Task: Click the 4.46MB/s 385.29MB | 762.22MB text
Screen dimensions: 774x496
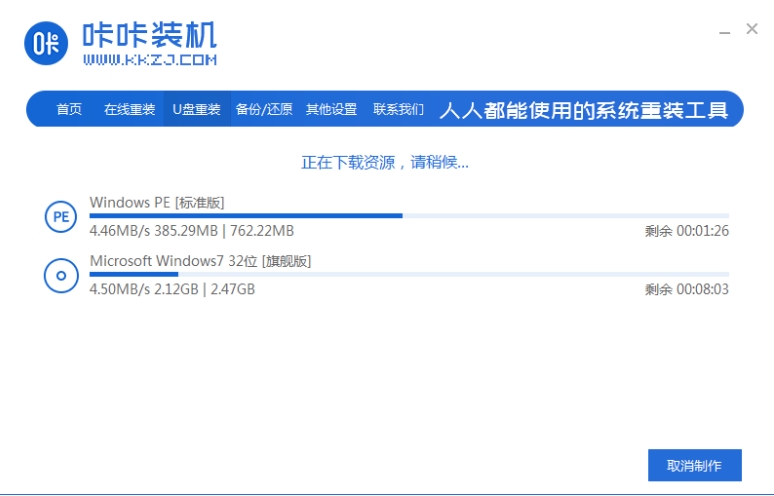Action: tap(192, 231)
